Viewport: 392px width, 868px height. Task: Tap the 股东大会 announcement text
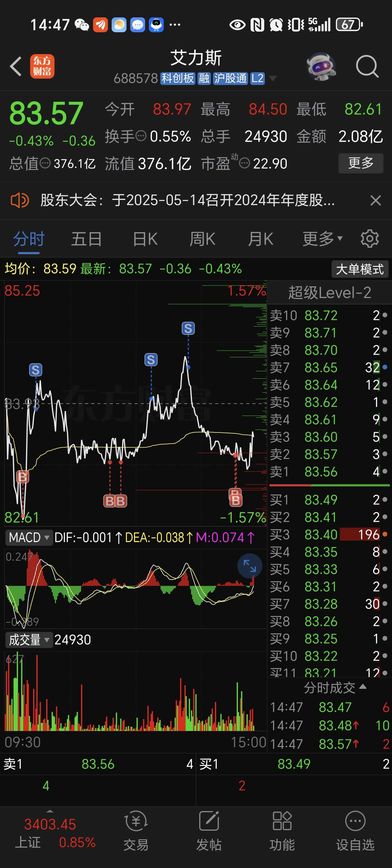187,200
